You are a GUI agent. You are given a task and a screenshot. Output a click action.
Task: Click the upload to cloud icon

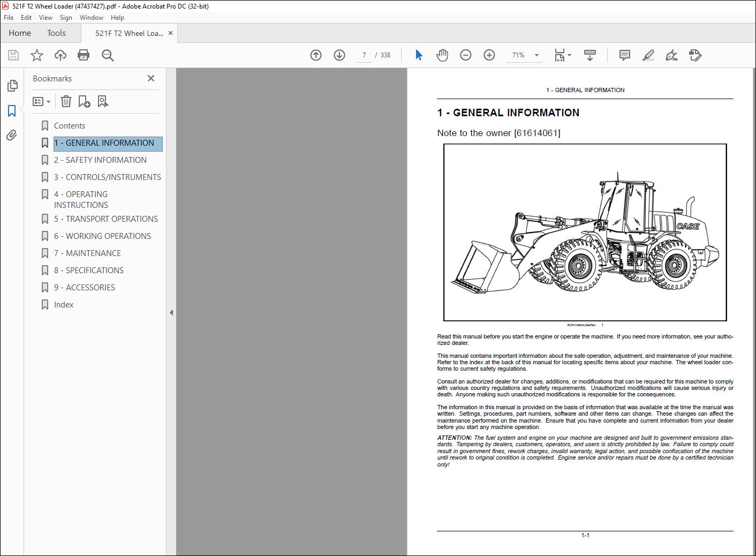[61, 55]
